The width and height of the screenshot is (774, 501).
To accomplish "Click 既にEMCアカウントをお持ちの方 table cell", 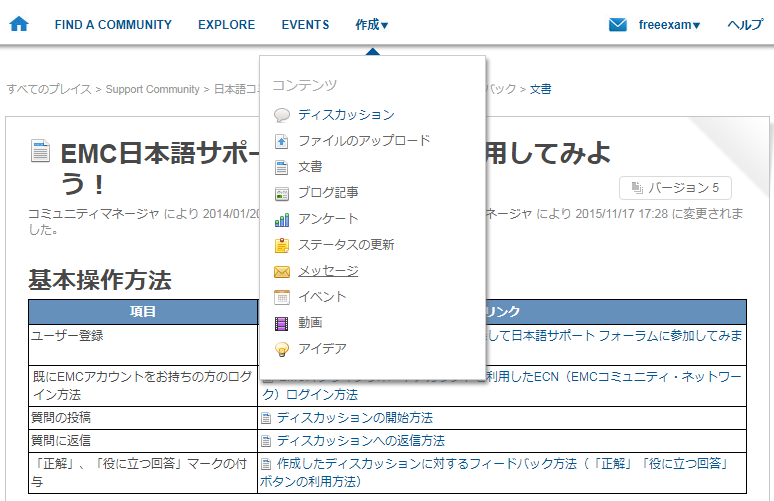I will tap(143, 386).
